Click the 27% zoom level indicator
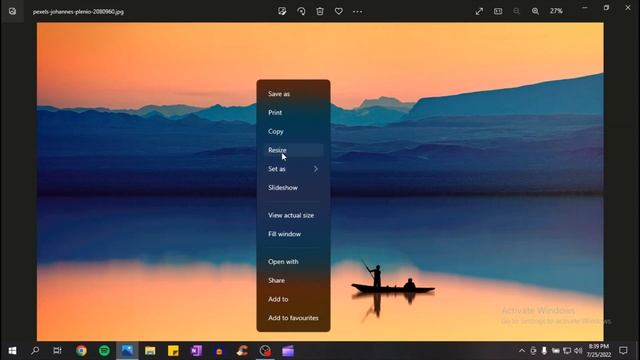640x360 pixels. (x=556, y=11)
